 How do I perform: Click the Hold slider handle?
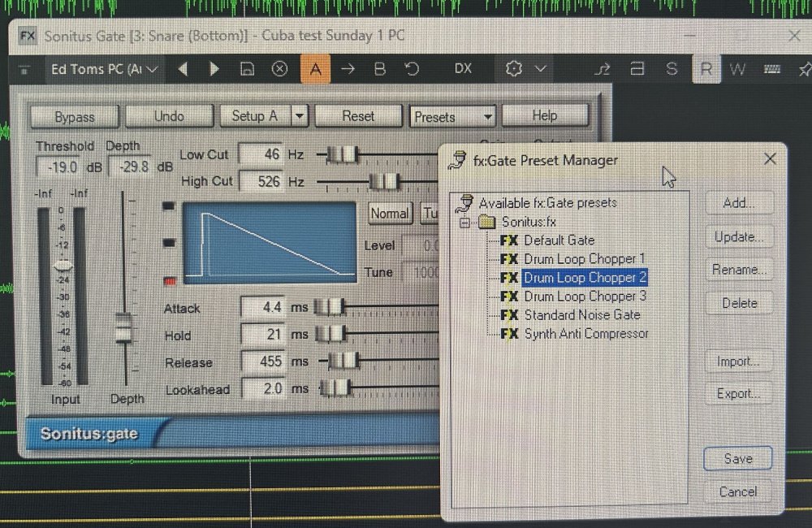(x=330, y=333)
